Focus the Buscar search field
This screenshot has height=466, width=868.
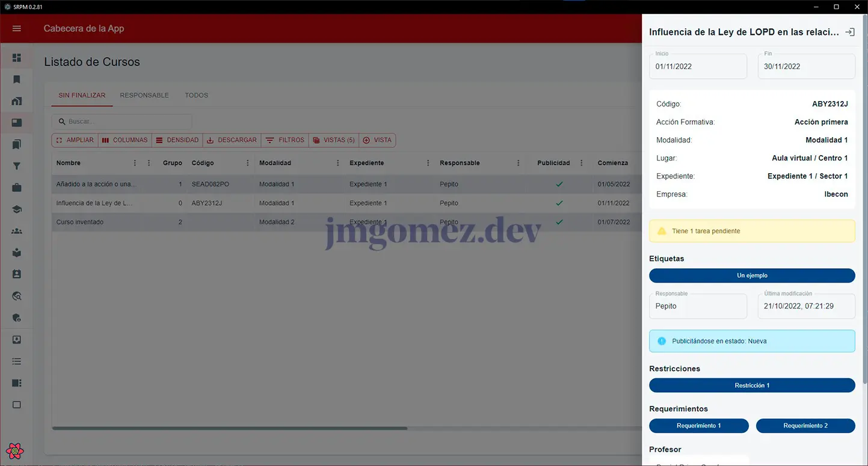pos(126,121)
